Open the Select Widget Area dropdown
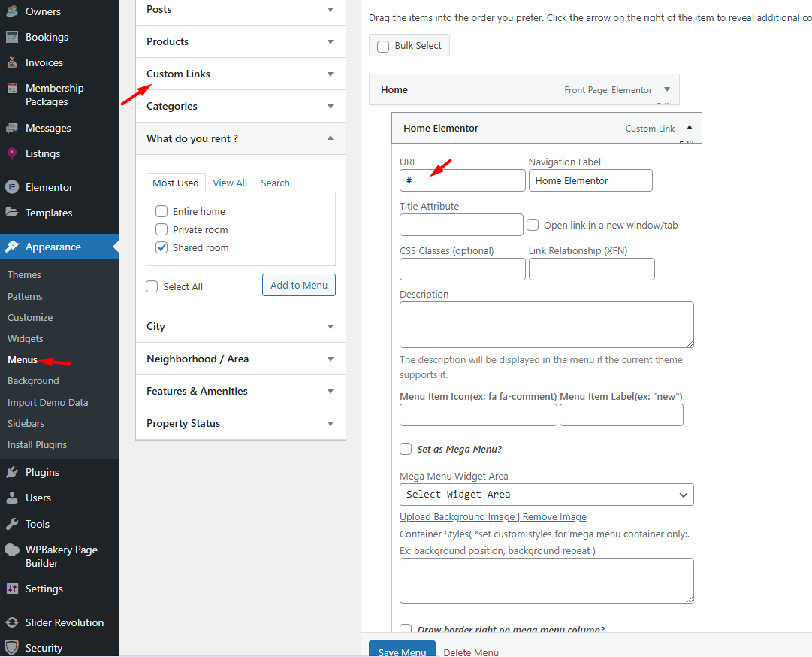812x657 pixels. pyautogui.click(x=546, y=495)
